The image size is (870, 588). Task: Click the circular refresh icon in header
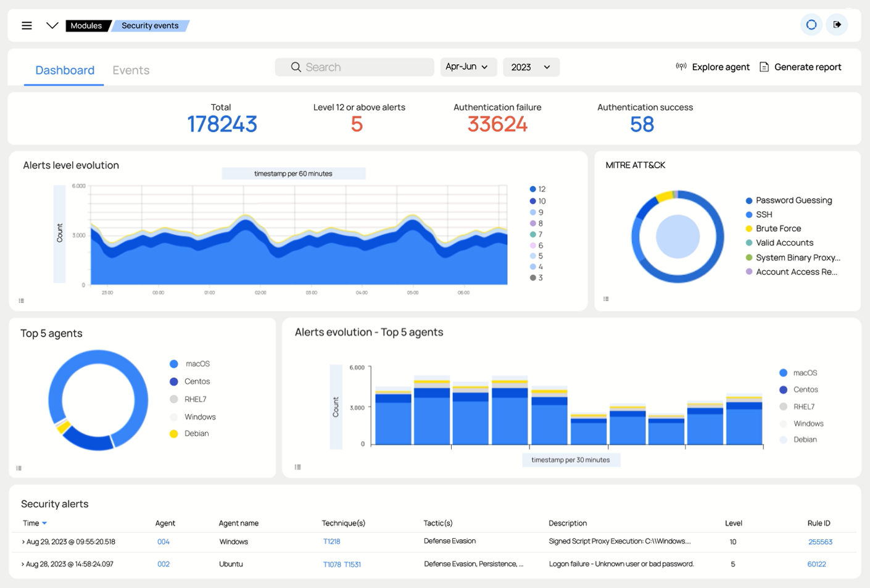[811, 25]
